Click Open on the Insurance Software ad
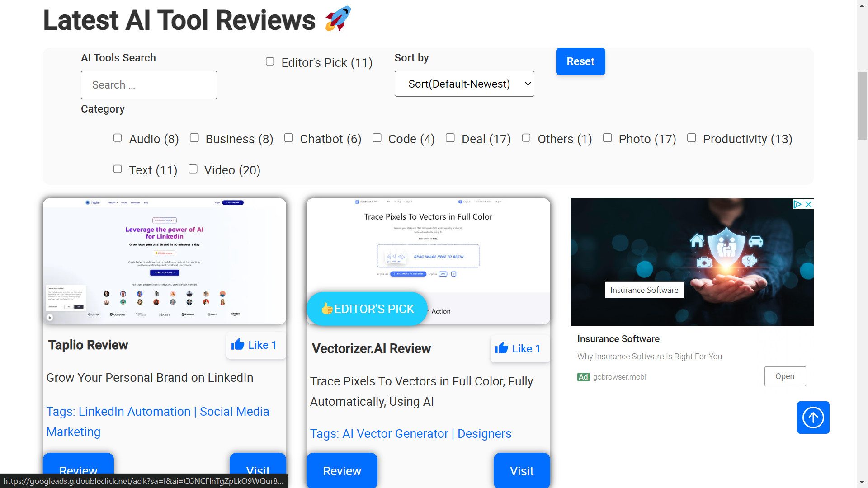The width and height of the screenshot is (868, 488). click(x=785, y=376)
